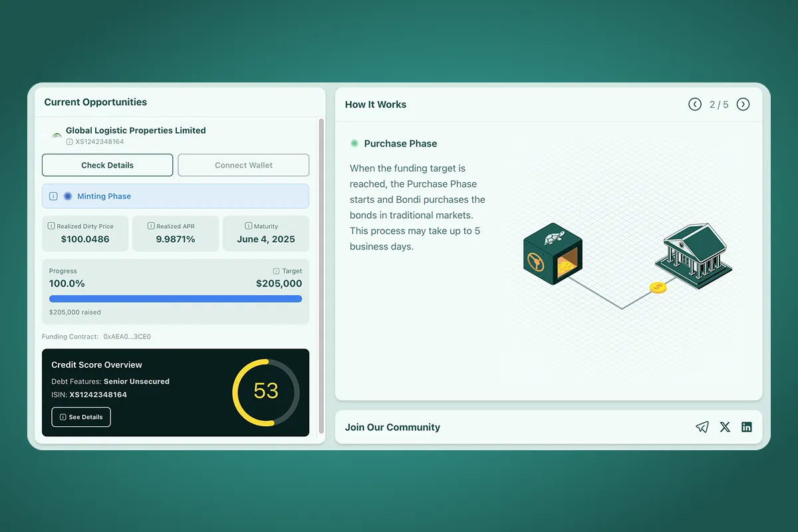This screenshot has height=532, width=798.
Task: Click the Current Opportunities scrollbar
Action: (322, 276)
